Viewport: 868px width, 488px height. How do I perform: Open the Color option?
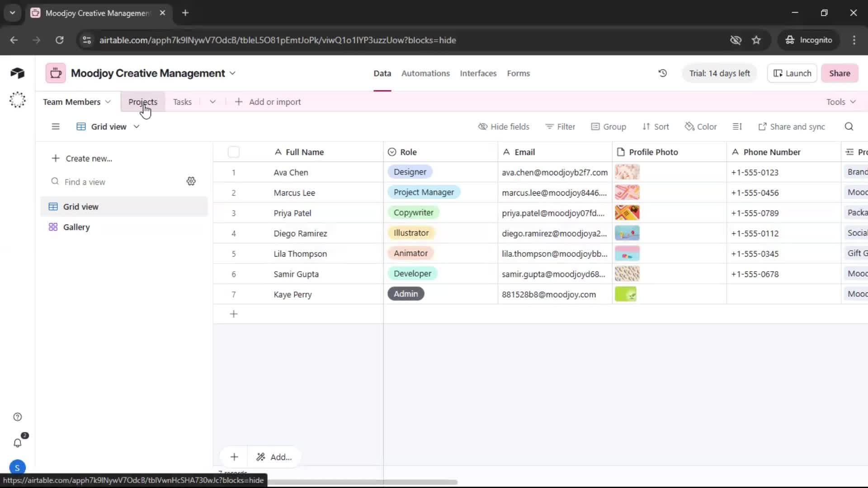701,127
